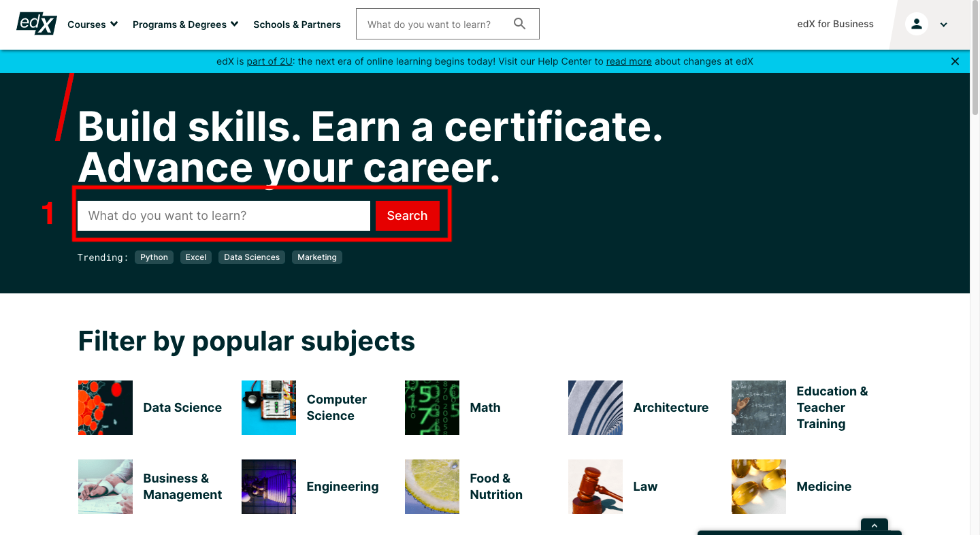
Task: Filter by Engineering subject link
Action: pyautogui.click(x=342, y=487)
